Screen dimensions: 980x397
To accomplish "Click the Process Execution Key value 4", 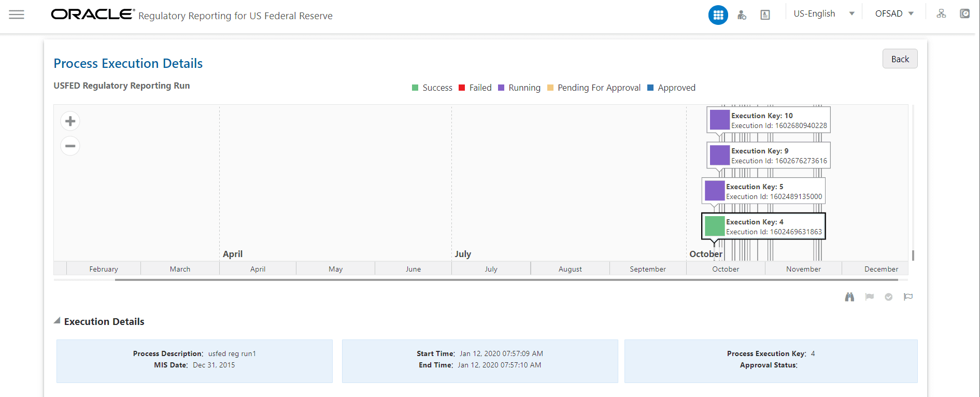I will (x=813, y=353).
